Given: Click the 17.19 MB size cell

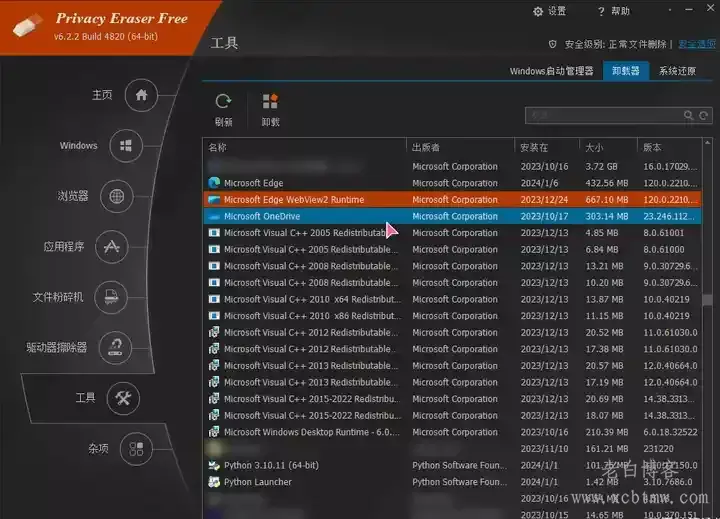Looking at the screenshot, I should point(604,382).
